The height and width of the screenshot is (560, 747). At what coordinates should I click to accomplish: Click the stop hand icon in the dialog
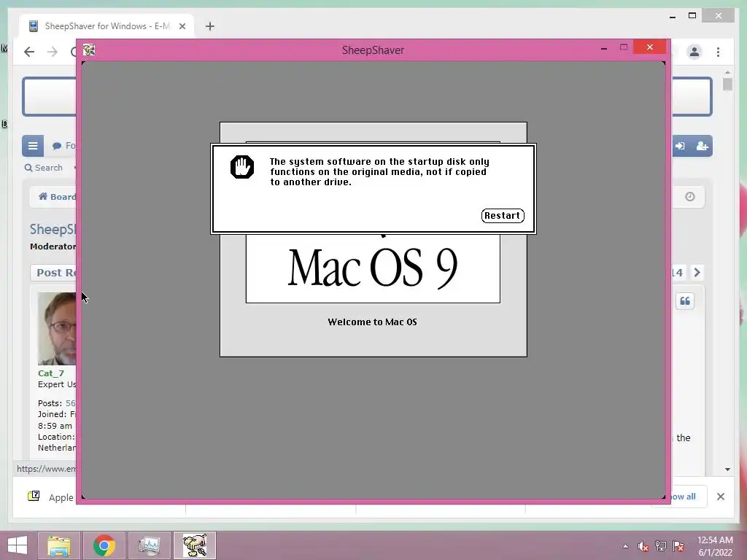242,167
